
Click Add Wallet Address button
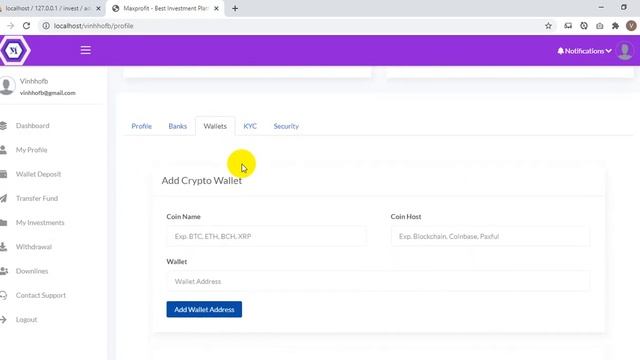[x=204, y=309]
